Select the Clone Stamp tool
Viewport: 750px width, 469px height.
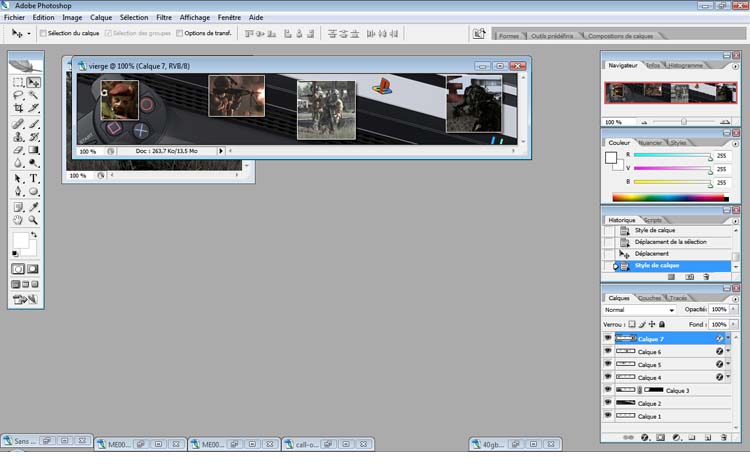click(x=18, y=137)
